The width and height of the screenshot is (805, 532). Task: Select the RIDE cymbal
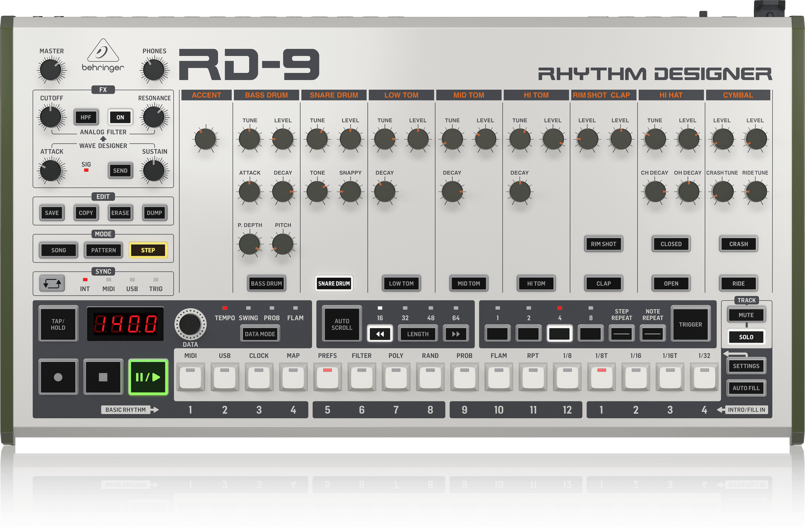click(x=738, y=284)
